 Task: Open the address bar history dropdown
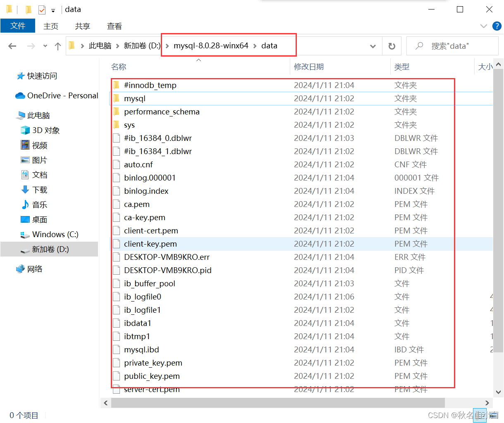tap(373, 46)
